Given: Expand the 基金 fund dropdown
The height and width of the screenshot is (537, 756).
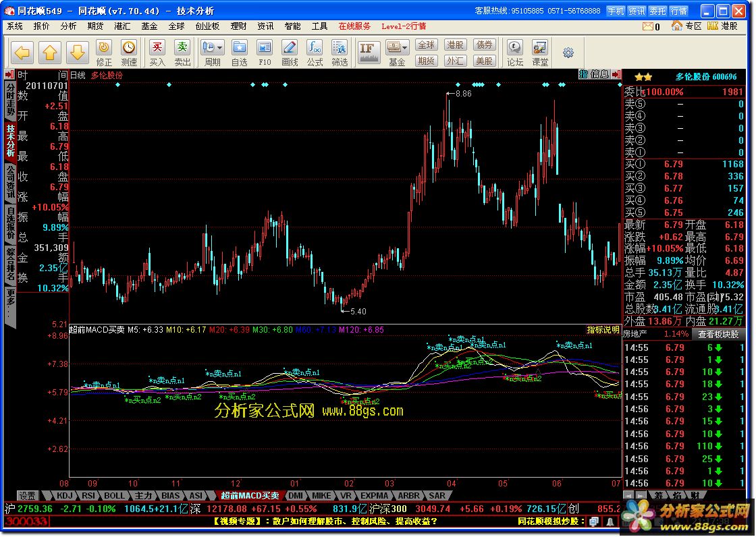Looking at the screenshot, I should tap(405, 47).
